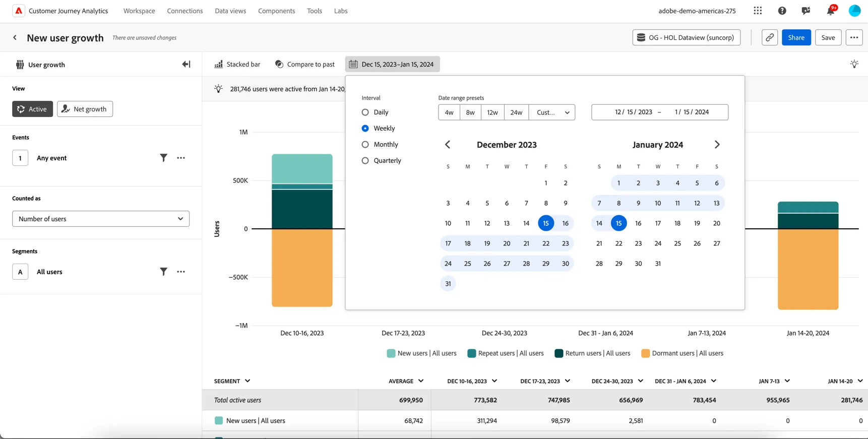Click the Adobe logo icon
The height and width of the screenshot is (439, 868).
click(x=19, y=11)
